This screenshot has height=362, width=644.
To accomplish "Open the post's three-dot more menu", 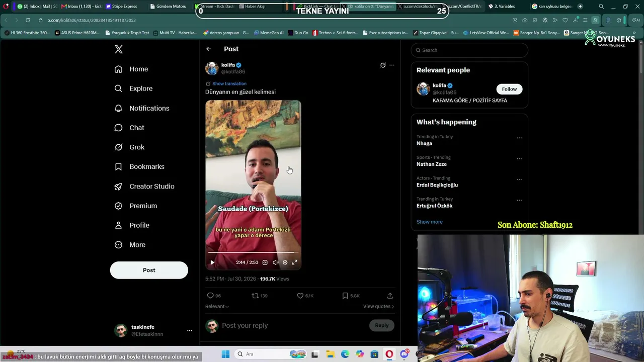I will click(392, 65).
